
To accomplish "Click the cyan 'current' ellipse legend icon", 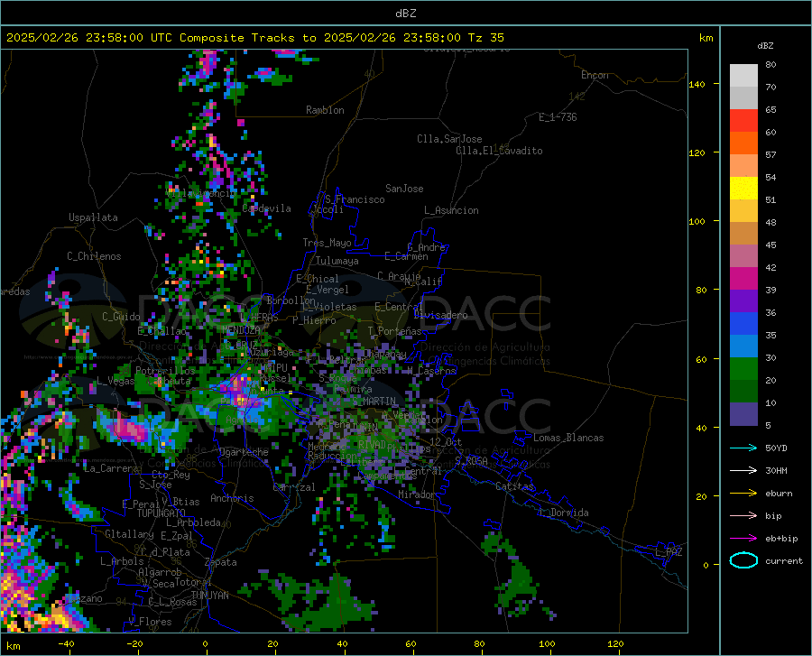I will coord(743,560).
